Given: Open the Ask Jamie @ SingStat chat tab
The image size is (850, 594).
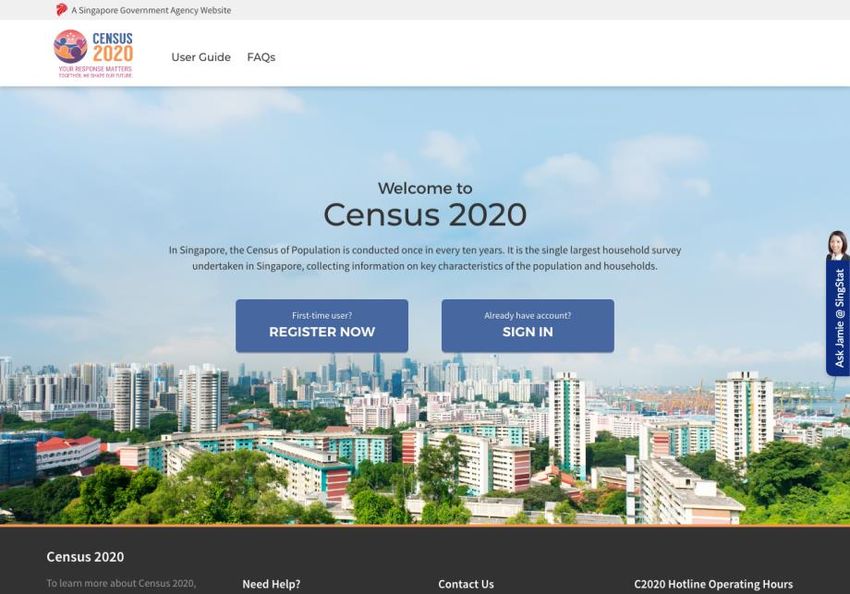Looking at the screenshot, I should click(x=838, y=317).
